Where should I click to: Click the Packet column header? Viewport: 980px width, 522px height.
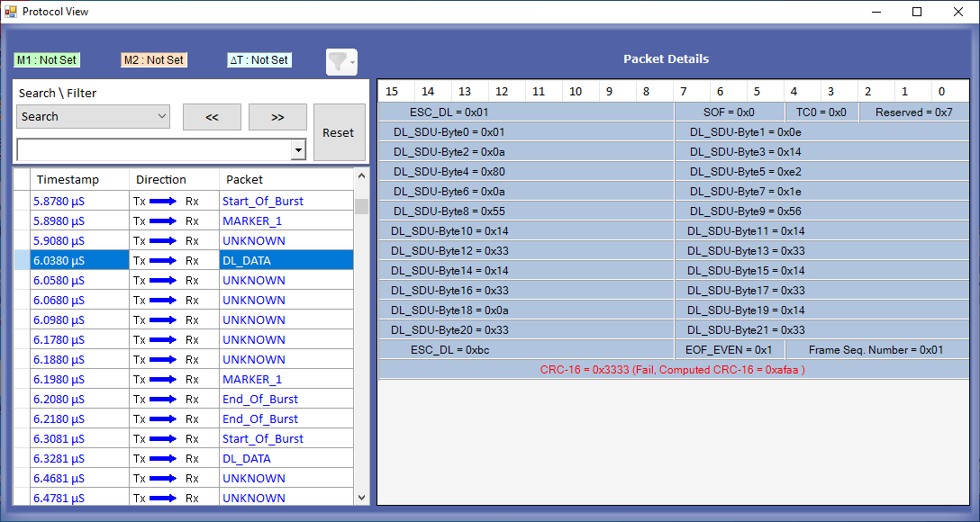coord(245,179)
